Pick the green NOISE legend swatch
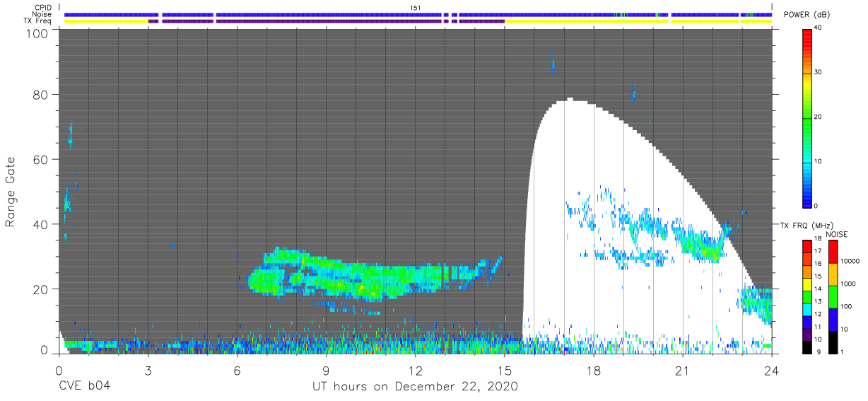Viewport: 868px width, 401px height. (x=832, y=297)
